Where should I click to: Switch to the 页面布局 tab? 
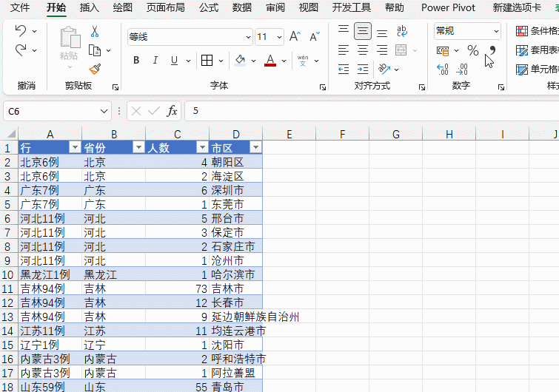[165, 7]
